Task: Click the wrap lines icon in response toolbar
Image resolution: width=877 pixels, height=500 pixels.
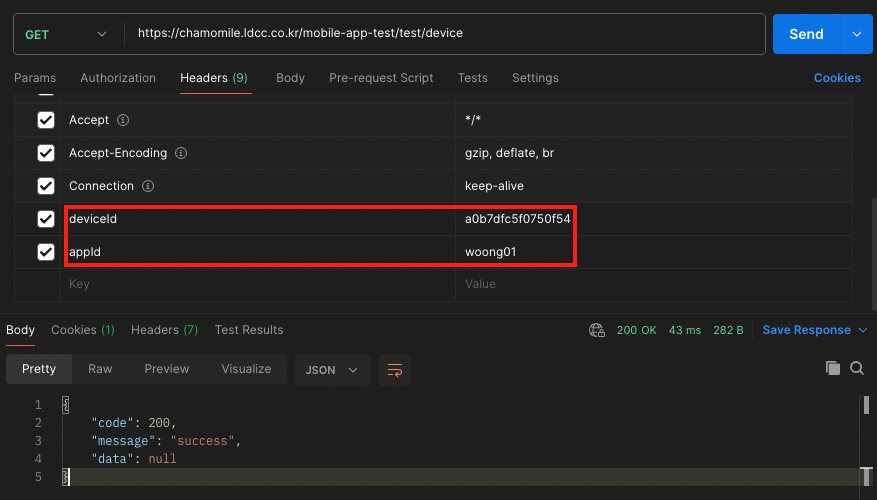Action: pos(394,369)
